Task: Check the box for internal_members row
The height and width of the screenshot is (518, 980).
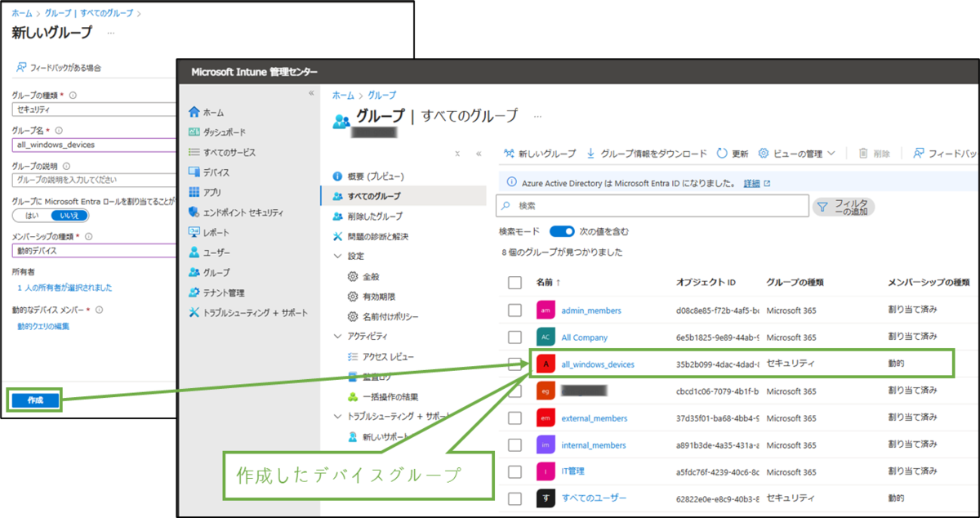Action: point(514,445)
